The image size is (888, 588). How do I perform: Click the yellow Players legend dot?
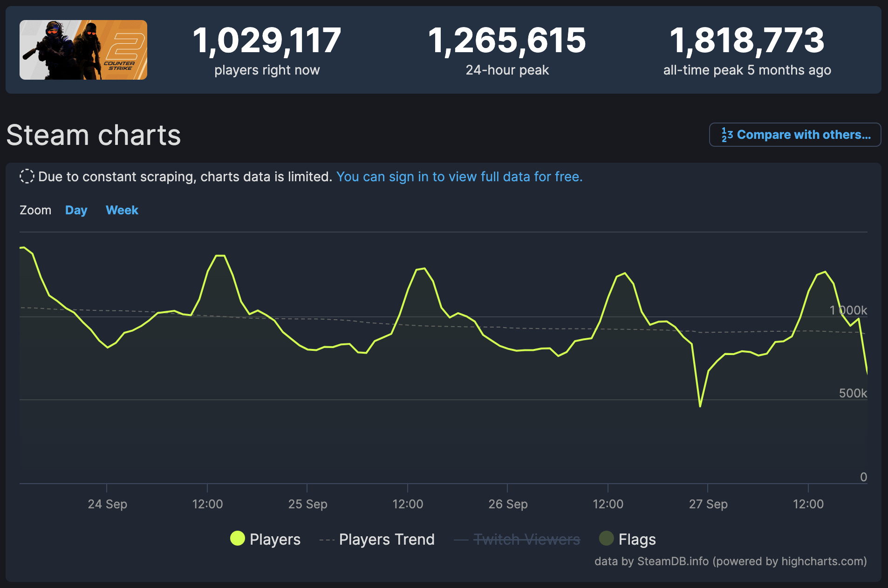(x=238, y=538)
